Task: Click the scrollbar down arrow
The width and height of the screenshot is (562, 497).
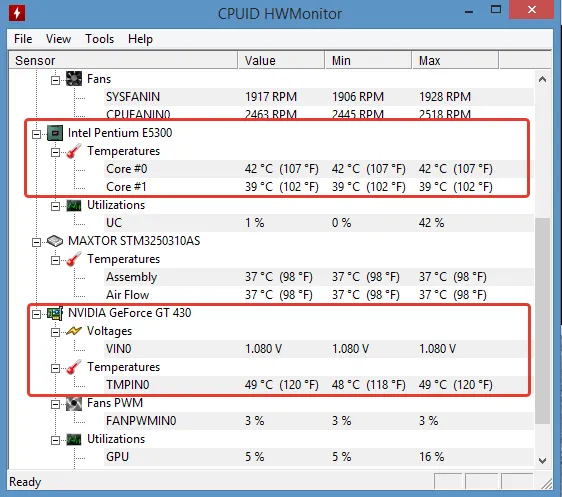Action: (x=542, y=460)
